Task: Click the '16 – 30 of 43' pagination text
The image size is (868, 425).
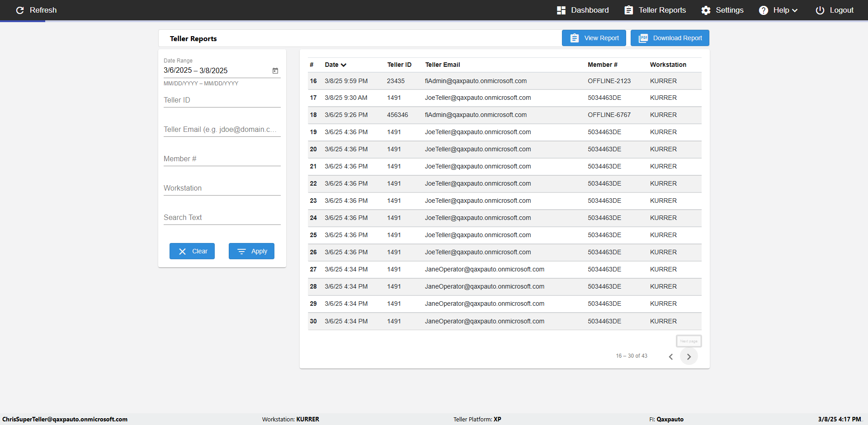Action: pyautogui.click(x=632, y=356)
